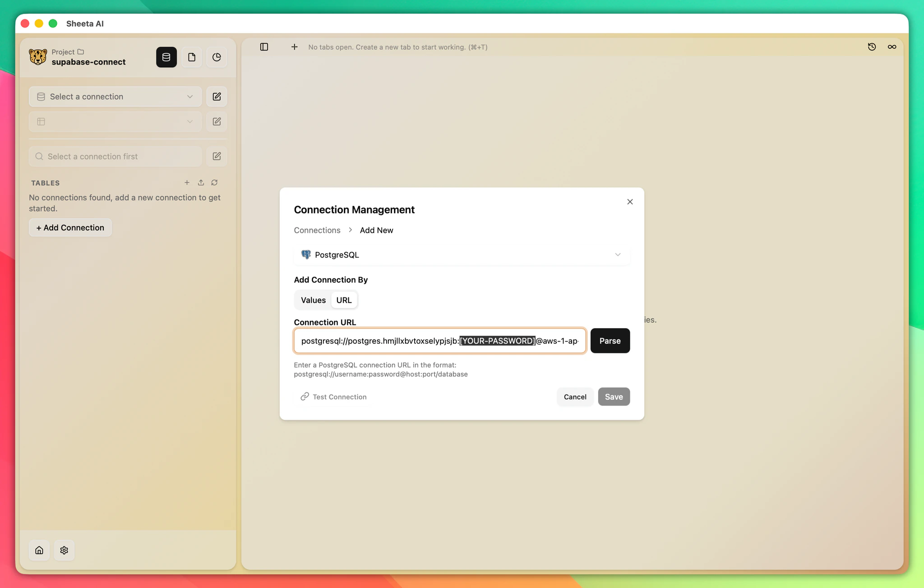Image resolution: width=924 pixels, height=588 pixels.
Task: Cancel the new connection dialog
Action: click(x=575, y=397)
